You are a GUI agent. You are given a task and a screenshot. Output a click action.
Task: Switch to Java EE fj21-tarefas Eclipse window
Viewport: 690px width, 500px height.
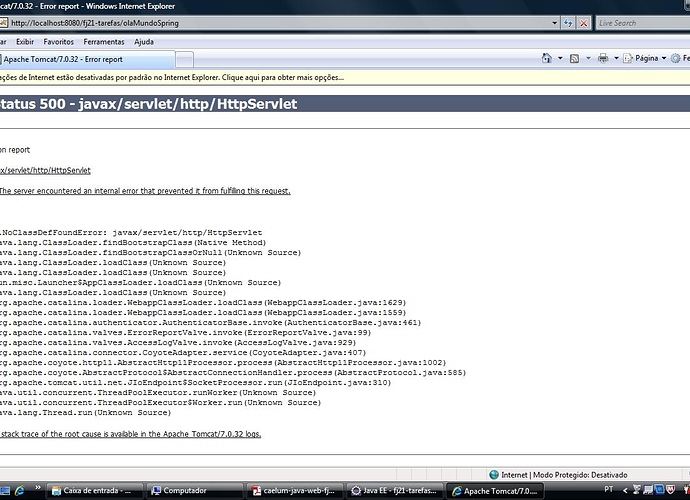395,490
